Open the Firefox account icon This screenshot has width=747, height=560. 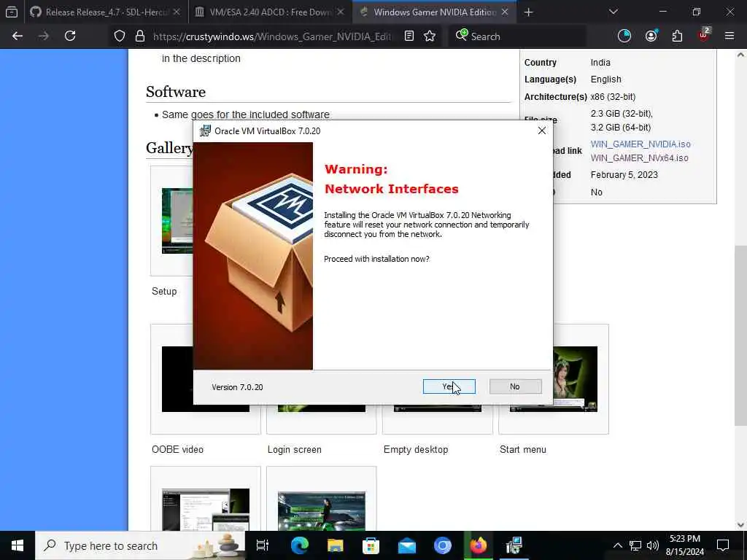(651, 36)
